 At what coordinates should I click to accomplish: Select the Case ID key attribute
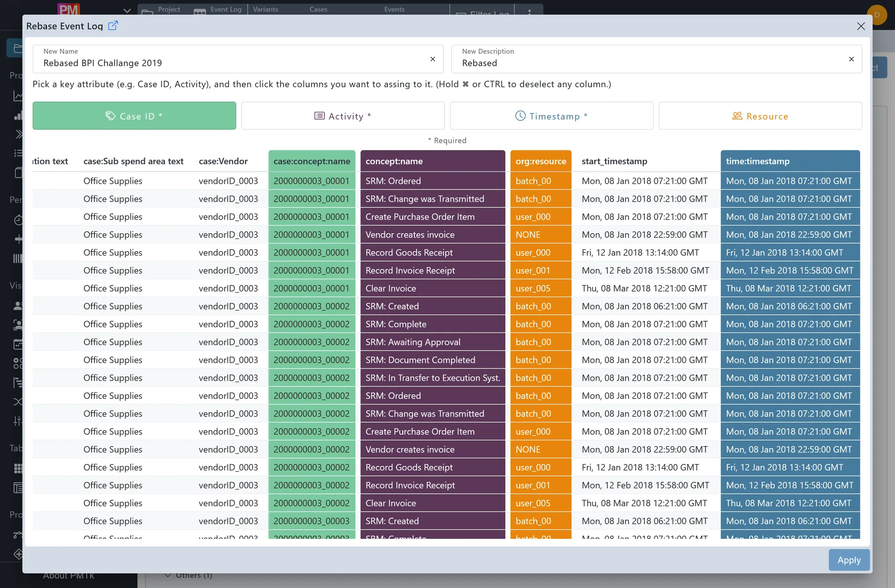[x=134, y=116]
